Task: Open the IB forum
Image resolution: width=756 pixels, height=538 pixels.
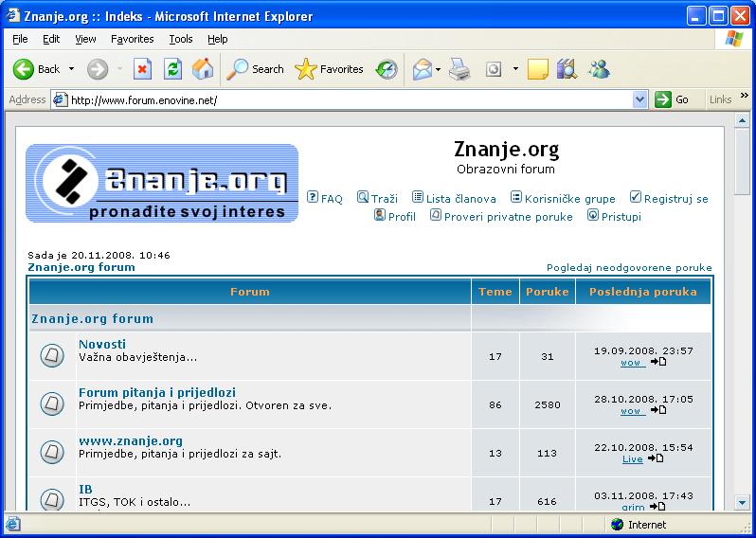Action: click(x=85, y=490)
